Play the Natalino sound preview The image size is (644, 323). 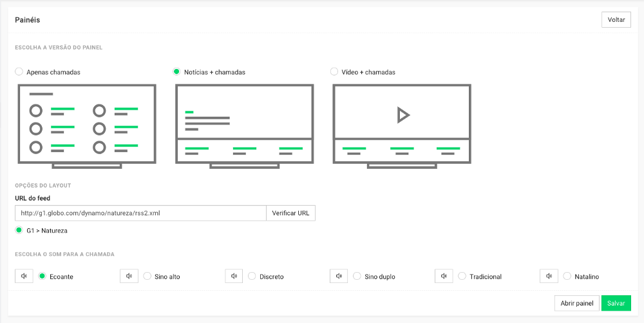coord(549,276)
